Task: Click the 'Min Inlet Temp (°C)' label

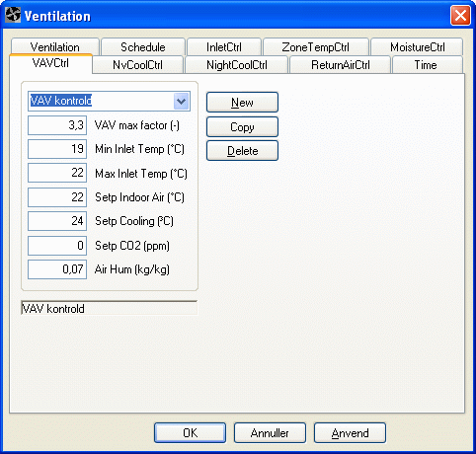Action: point(139,149)
